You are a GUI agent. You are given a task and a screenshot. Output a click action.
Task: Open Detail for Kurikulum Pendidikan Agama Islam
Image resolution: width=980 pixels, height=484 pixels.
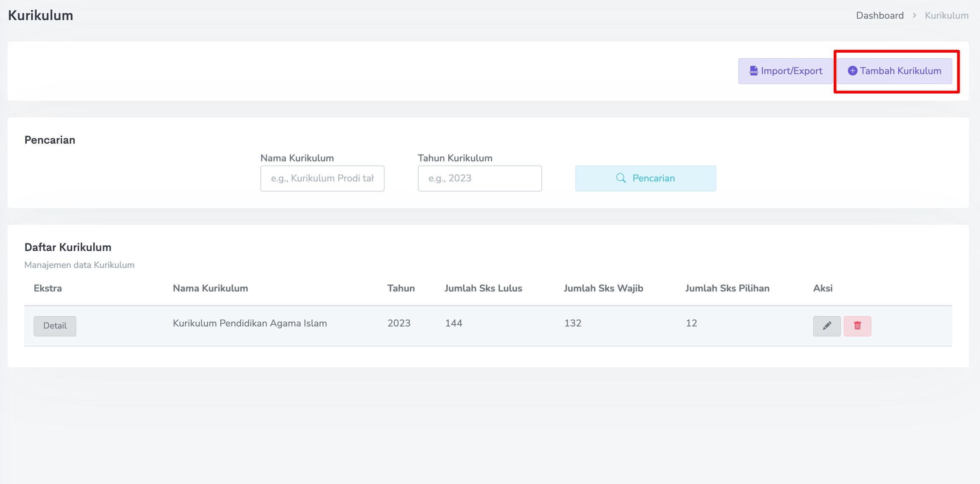[x=55, y=326]
